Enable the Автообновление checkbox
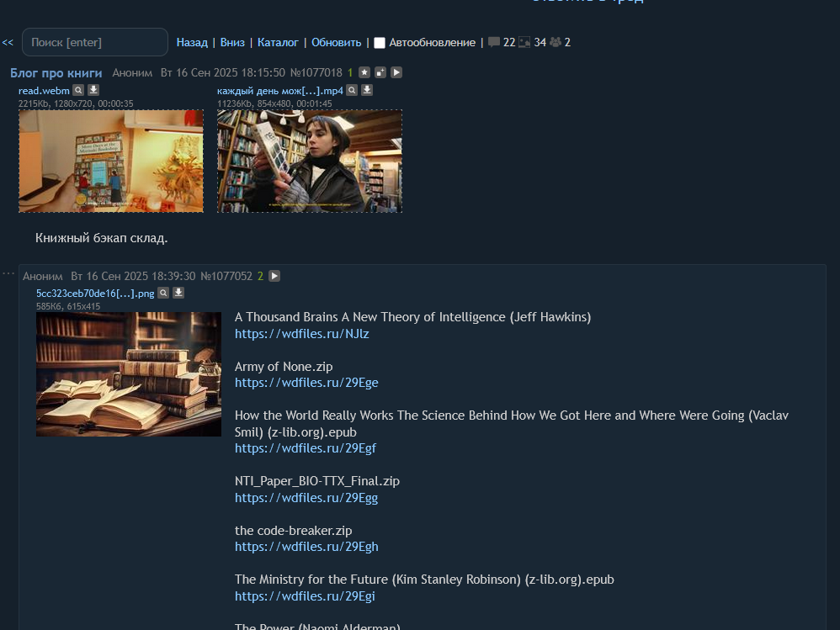Viewport: 840px width, 630px height. [x=380, y=43]
